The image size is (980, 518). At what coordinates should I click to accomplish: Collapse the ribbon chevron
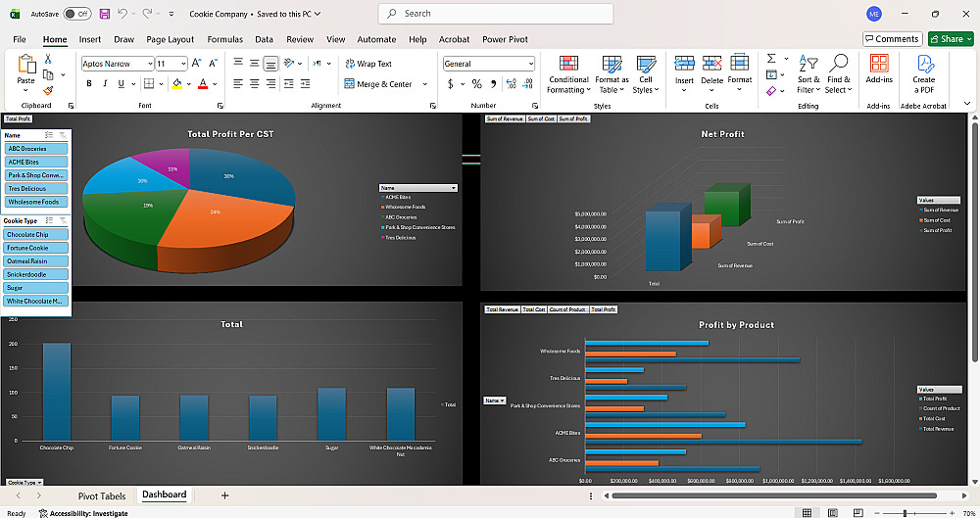(967, 103)
